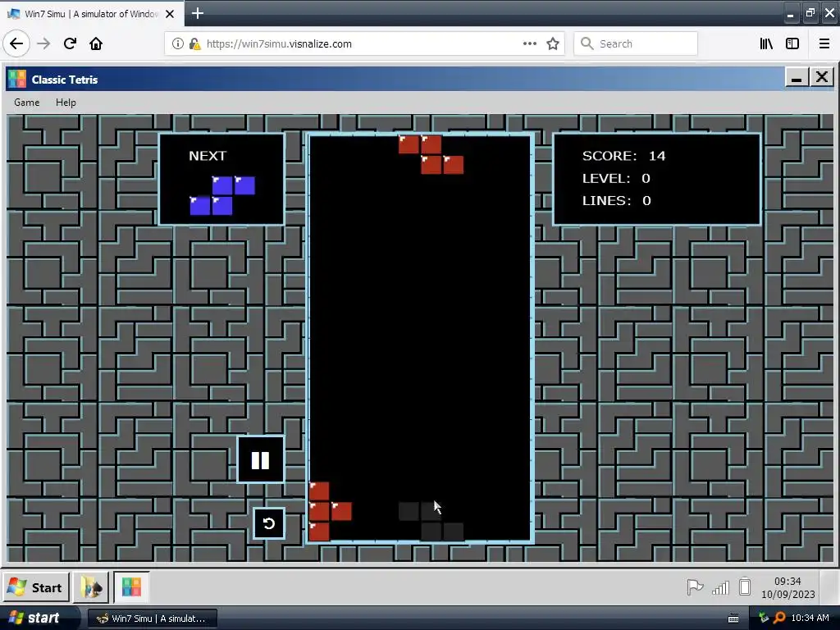Click the LINES: 0 readout

(x=617, y=200)
